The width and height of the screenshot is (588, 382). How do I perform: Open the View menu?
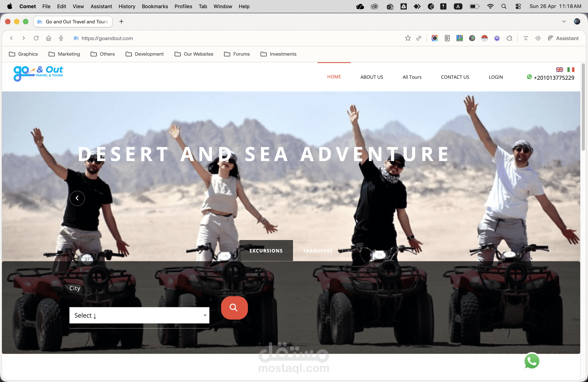point(78,6)
